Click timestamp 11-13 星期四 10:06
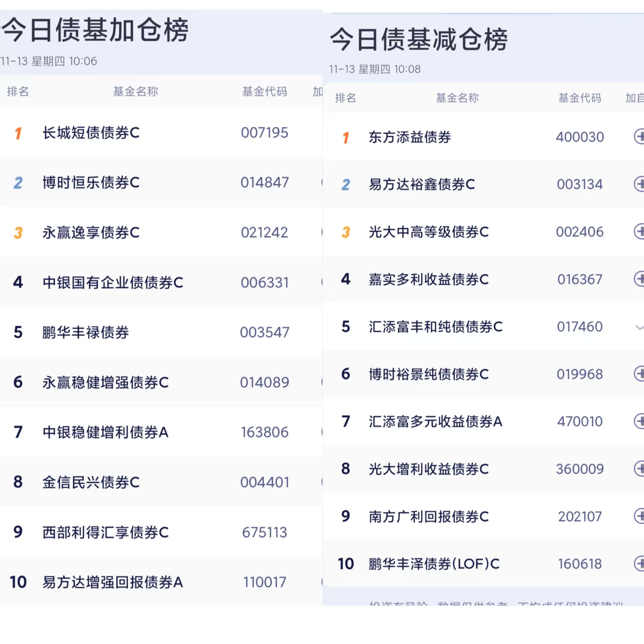Screen dimensions: 644x644 click(x=49, y=61)
